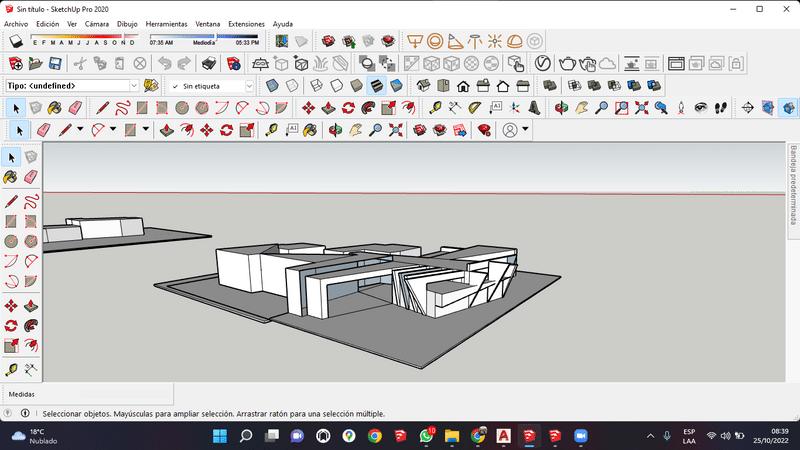Enable Hidden Line face style
The width and height of the screenshot is (800, 450).
(x=336, y=86)
